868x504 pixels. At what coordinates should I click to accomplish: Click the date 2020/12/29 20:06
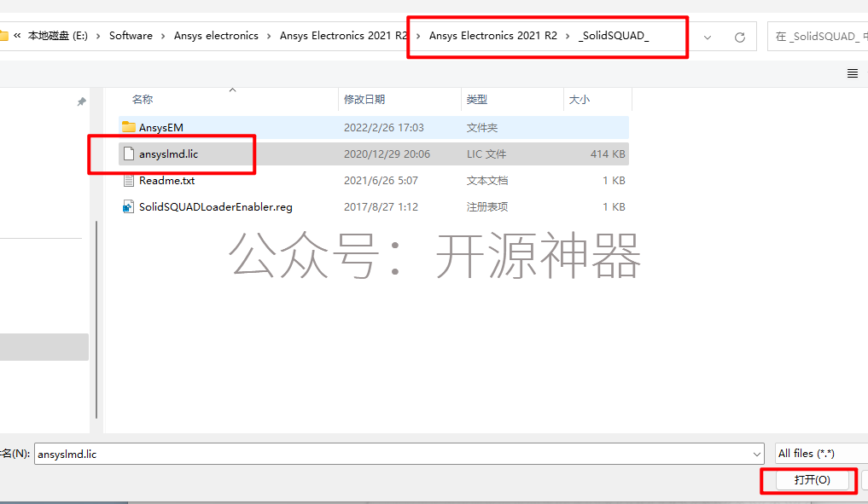click(x=387, y=154)
